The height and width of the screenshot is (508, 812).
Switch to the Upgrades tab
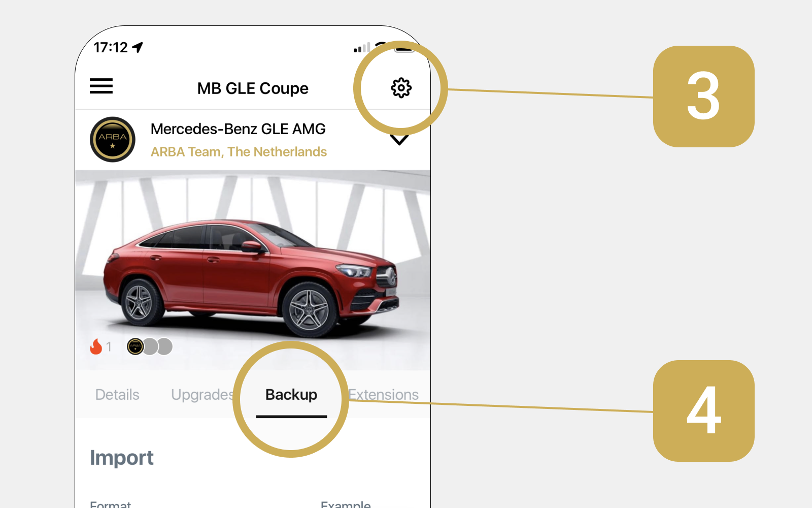(202, 395)
